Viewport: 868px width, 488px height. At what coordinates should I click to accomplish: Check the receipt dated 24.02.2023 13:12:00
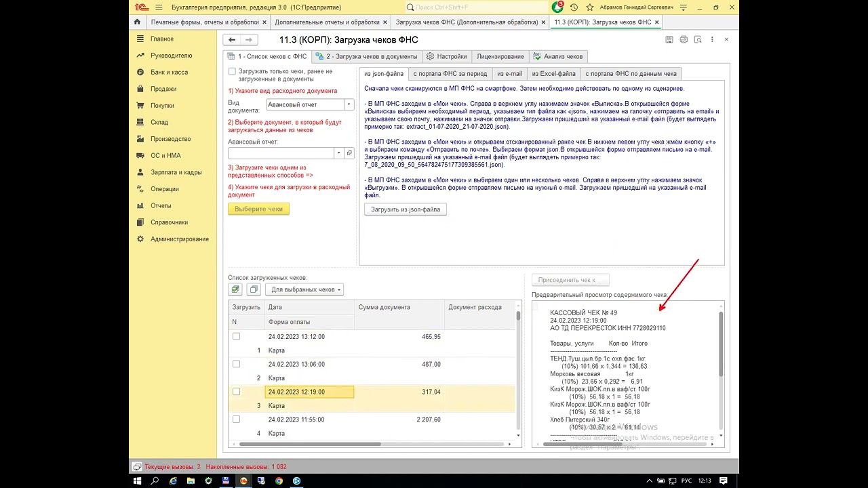point(236,336)
